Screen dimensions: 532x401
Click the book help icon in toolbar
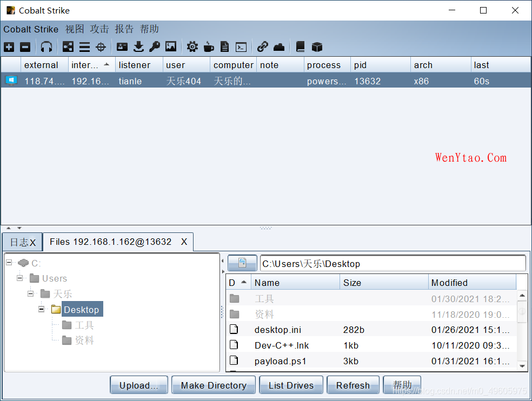point(300,47)
